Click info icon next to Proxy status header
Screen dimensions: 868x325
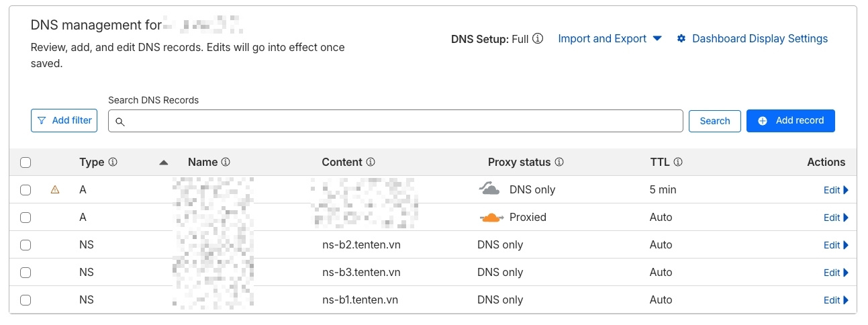point(559,162)
